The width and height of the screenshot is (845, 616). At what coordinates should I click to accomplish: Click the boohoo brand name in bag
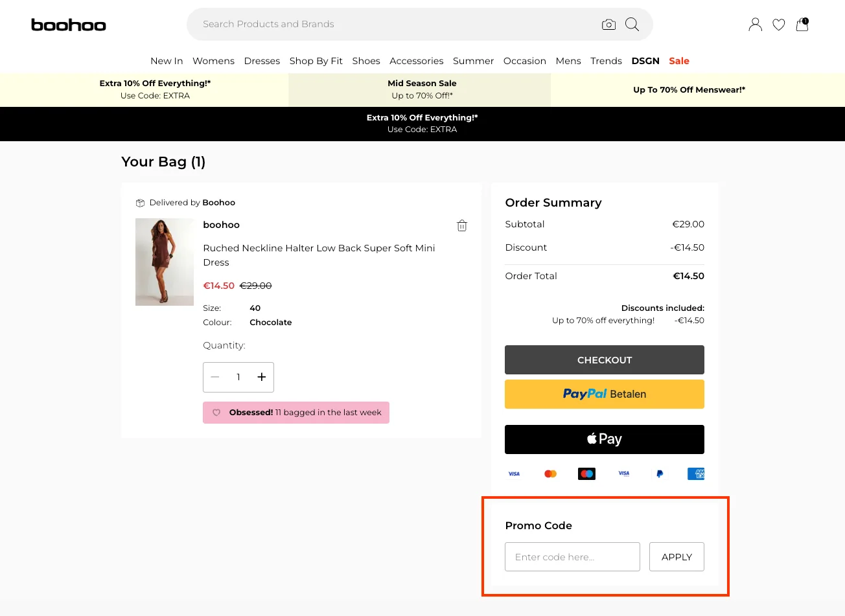tap(222, 225)
